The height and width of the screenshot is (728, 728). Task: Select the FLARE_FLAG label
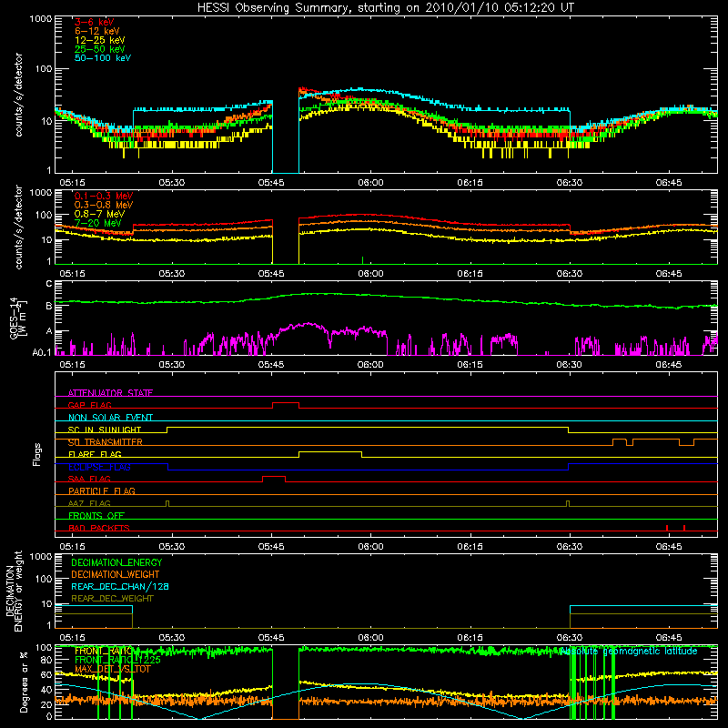pos(95,454)
